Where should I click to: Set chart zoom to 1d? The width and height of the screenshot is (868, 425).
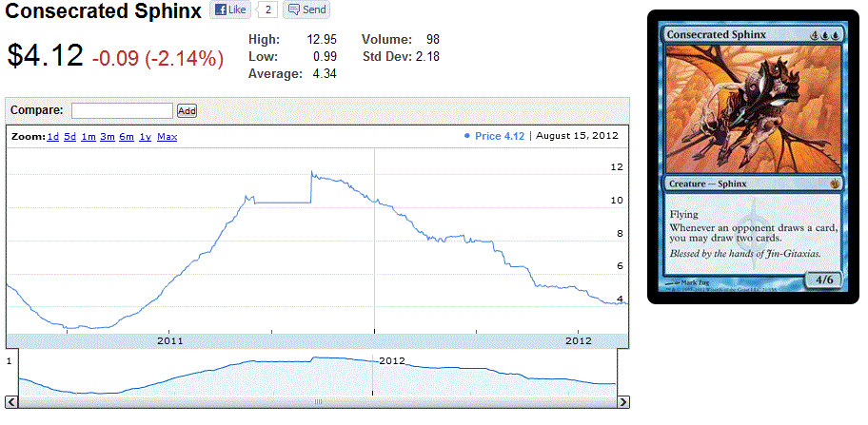[x=52, y=137]
